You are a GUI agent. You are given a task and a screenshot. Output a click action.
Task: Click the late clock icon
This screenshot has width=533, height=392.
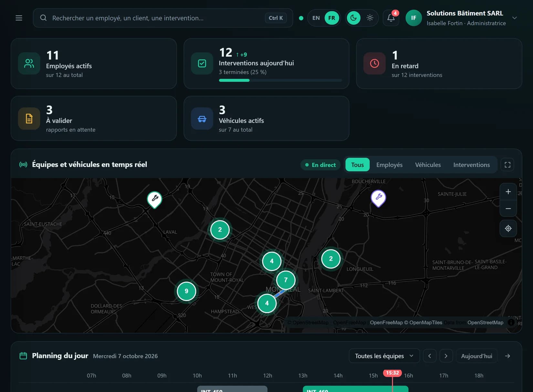(374, 64)
